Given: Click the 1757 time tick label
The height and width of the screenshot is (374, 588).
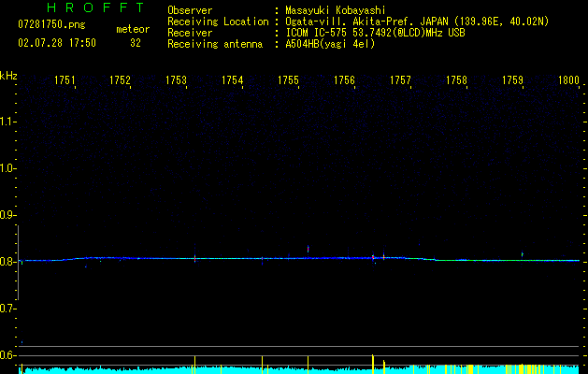Looking at the screenshot, I should coord(400,80).
